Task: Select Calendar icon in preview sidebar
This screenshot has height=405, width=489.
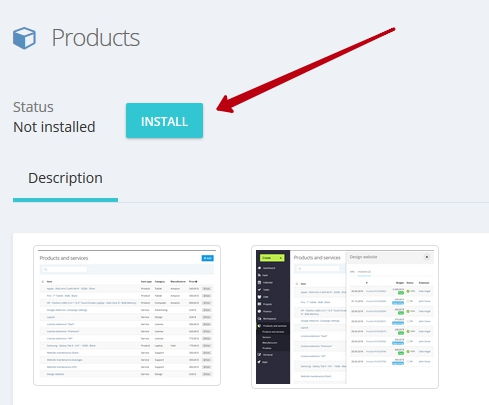Action: 260,282
